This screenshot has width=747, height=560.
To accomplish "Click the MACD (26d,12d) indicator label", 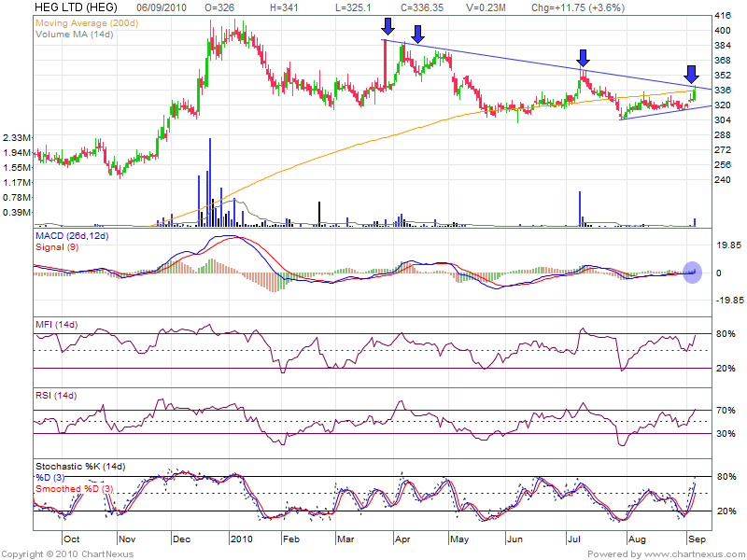I will click(72, 237).
